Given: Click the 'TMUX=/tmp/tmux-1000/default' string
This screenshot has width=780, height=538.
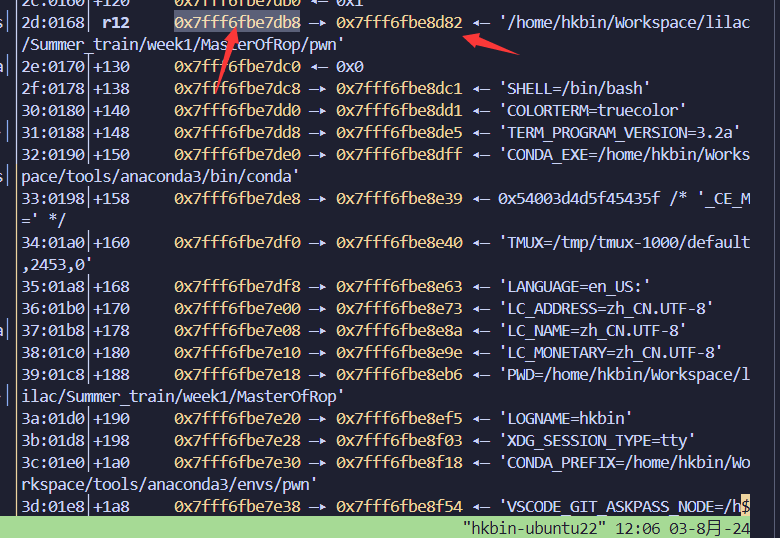Looking at the screenshot, I should [624, 242].
